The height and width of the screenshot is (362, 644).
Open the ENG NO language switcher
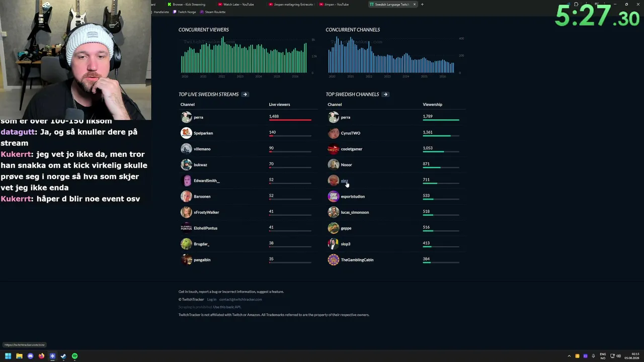coord(603,356)
